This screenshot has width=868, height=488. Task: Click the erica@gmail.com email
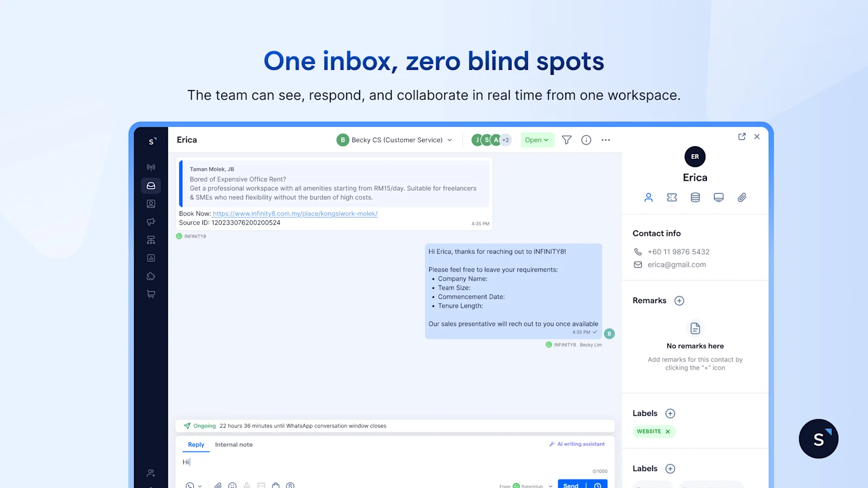point(676,265)
